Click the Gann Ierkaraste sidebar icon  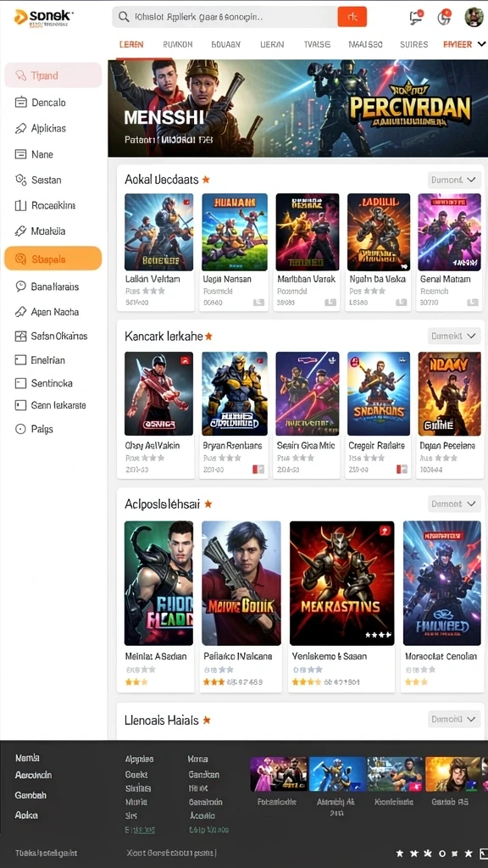tap(21, 405)
